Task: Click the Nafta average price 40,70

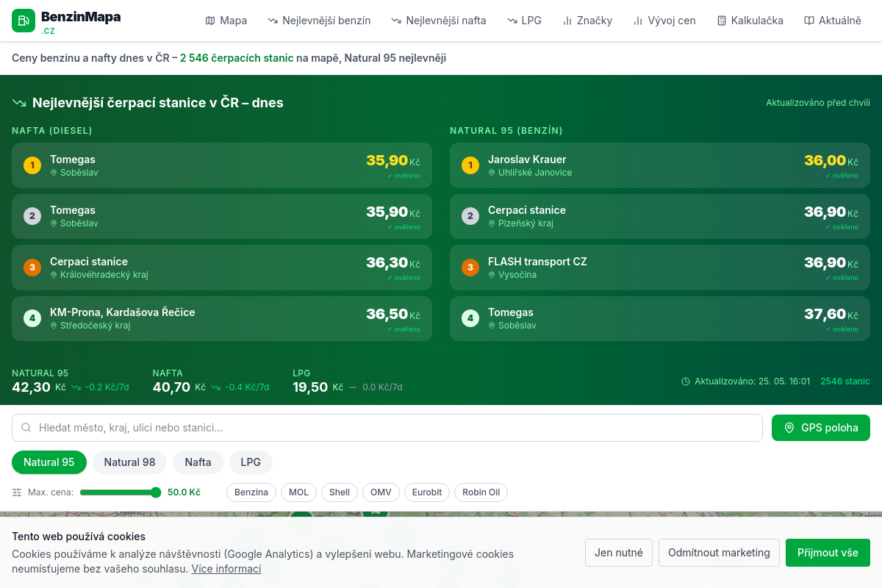Action: tap(172, 387)
